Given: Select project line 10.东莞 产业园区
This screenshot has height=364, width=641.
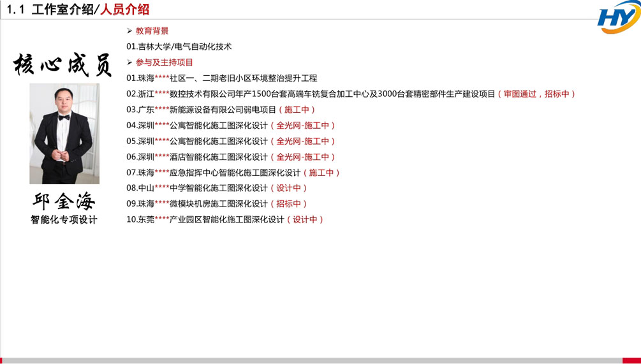Looking at the screenshot, I should 225,219.
